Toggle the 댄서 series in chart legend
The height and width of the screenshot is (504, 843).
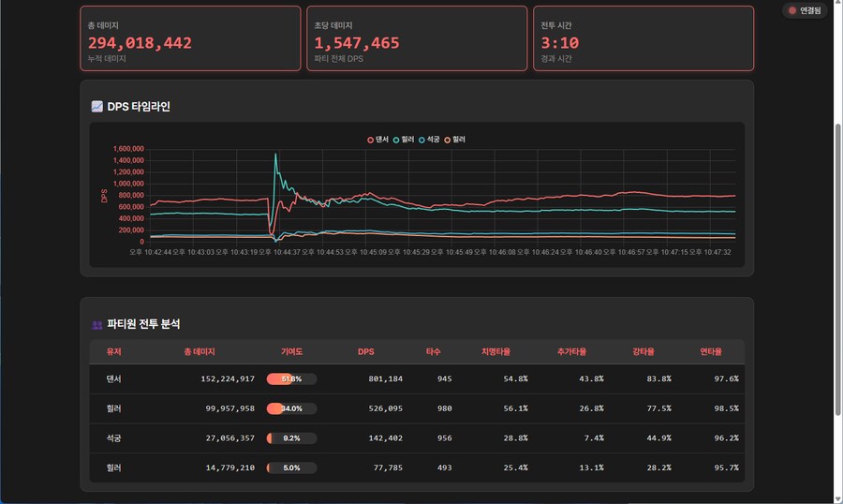(x=378, y=140)
